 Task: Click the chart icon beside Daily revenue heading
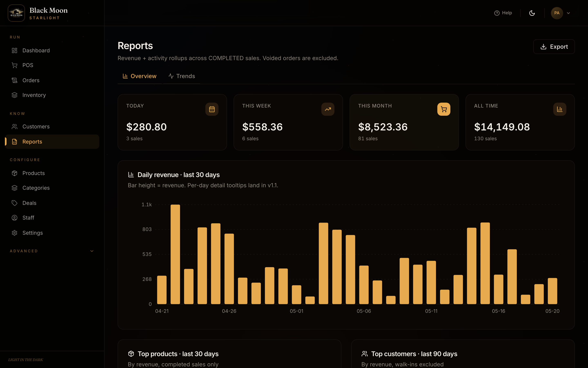(131, 175)
